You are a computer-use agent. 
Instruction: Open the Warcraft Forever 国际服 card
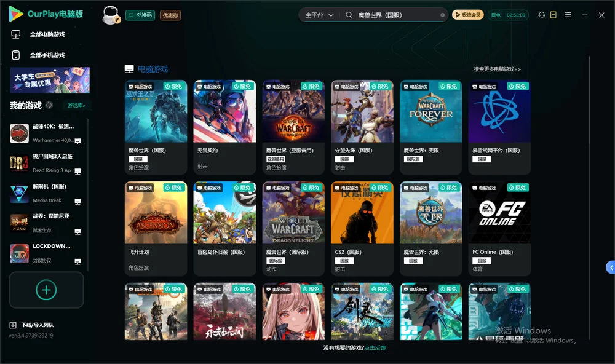tap(430, 127)
